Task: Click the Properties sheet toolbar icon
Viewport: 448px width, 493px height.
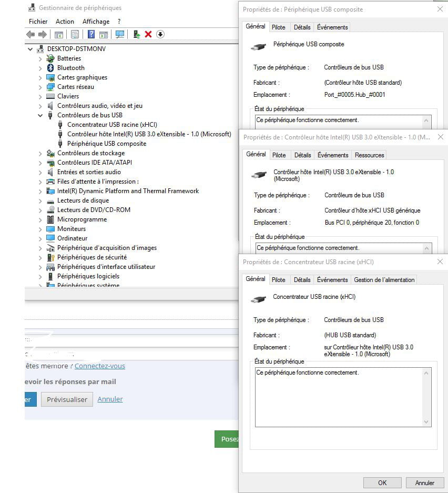Action: pos(75,34)
